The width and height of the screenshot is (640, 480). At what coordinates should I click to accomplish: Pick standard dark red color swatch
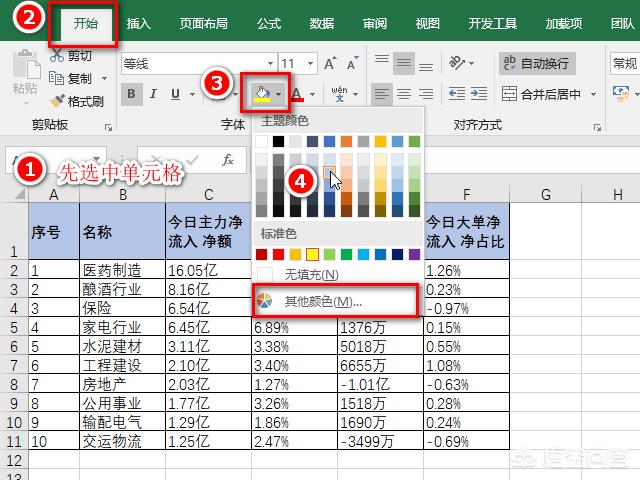261,255
